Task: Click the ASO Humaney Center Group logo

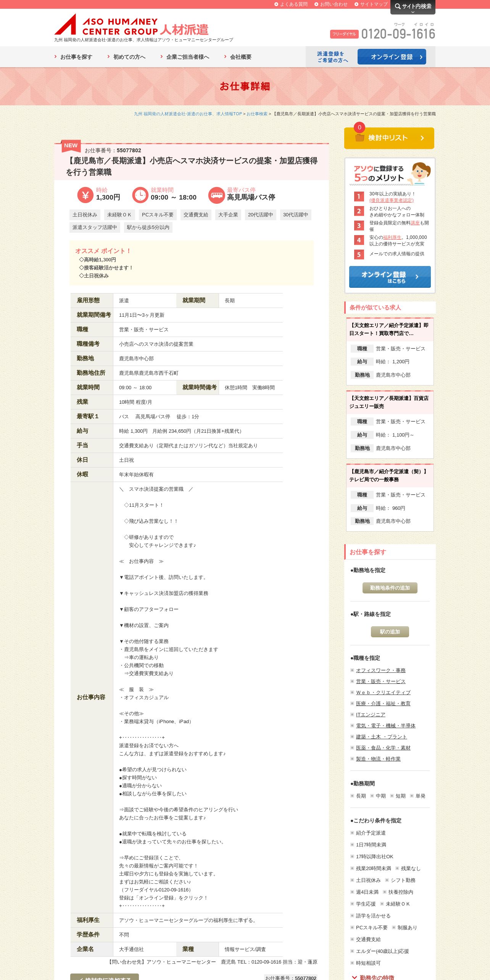Action: (x=131, y=25)
